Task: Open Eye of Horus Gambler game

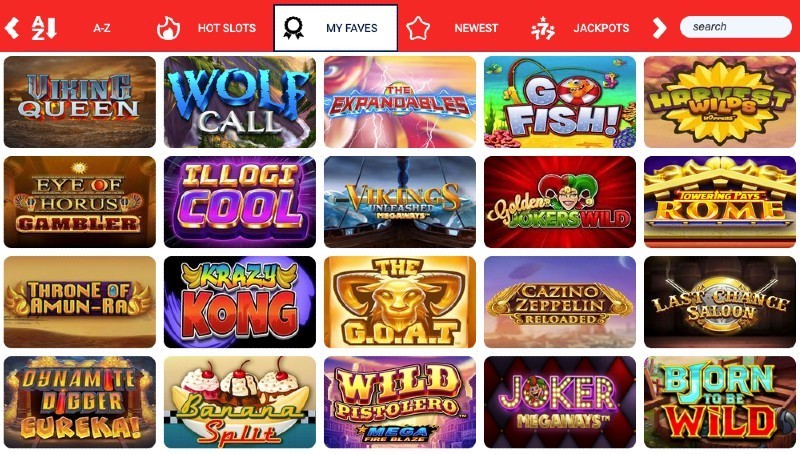Action: point(80,202)
